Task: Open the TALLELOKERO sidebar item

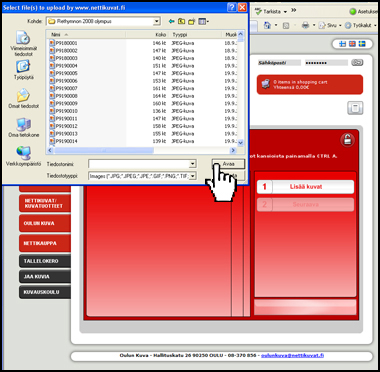Action: pos(45,261)
